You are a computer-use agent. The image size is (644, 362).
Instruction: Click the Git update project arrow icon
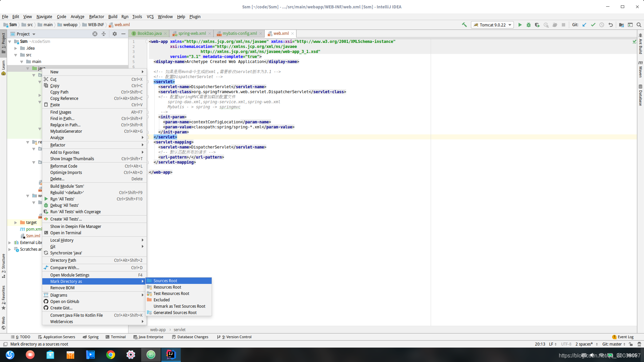[x=584, y=25]
